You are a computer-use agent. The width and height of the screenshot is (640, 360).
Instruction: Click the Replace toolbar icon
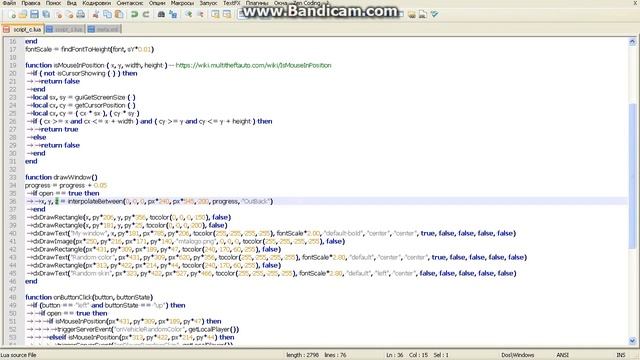[173, 15]
